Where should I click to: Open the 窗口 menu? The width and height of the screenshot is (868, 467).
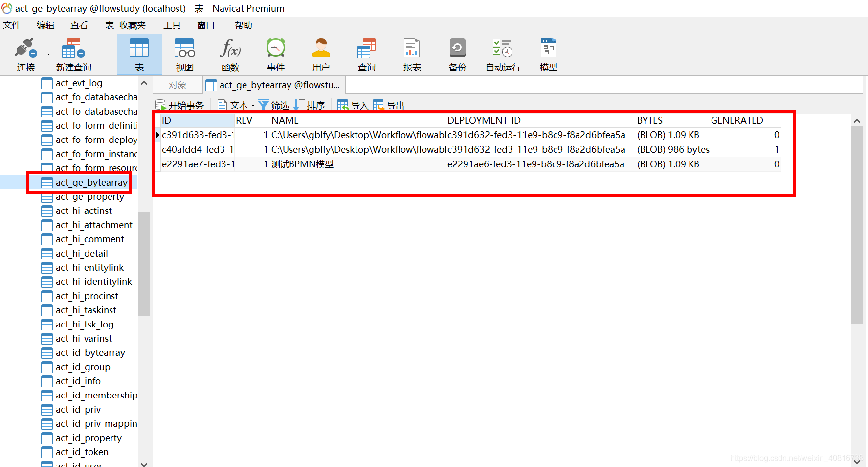(206, 25)
